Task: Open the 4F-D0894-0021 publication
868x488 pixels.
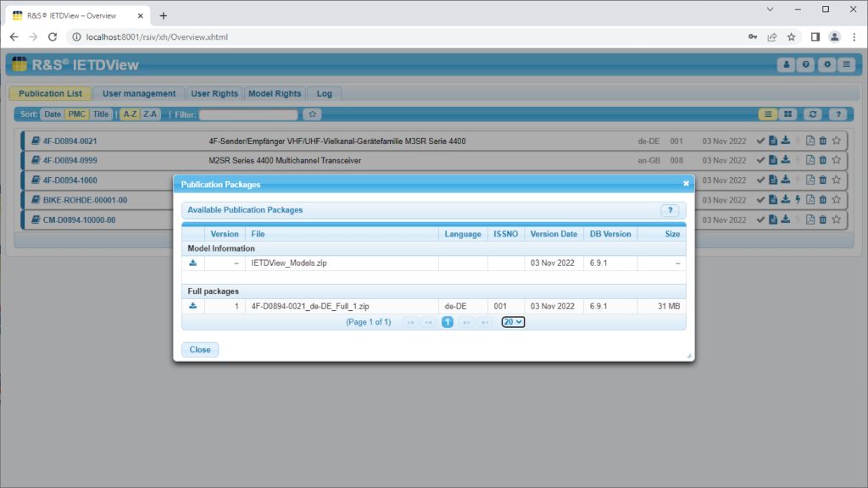Action: point(70,141)
